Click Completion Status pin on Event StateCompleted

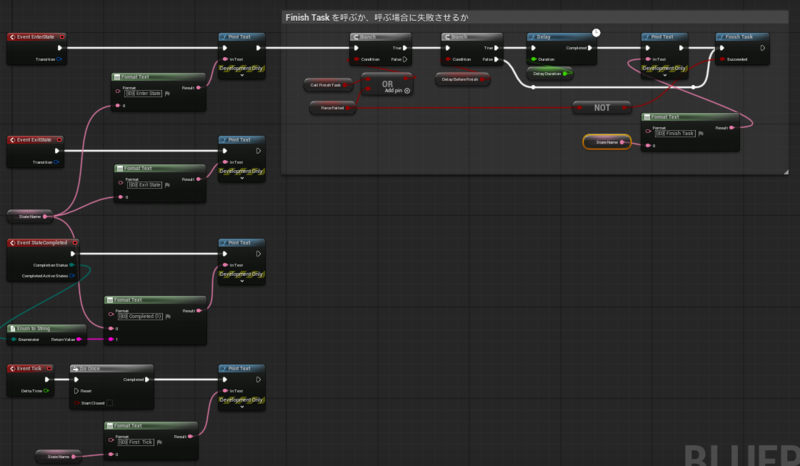click(72, 265)
